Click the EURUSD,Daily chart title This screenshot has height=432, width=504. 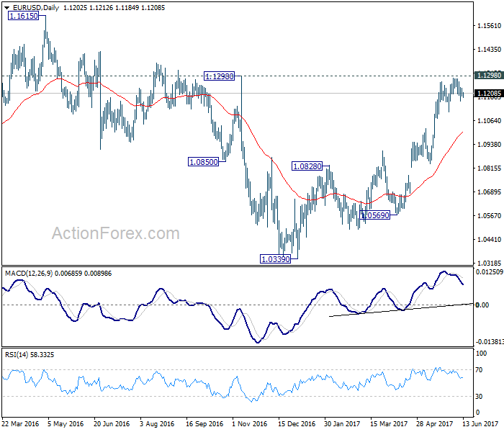(36, 8)
